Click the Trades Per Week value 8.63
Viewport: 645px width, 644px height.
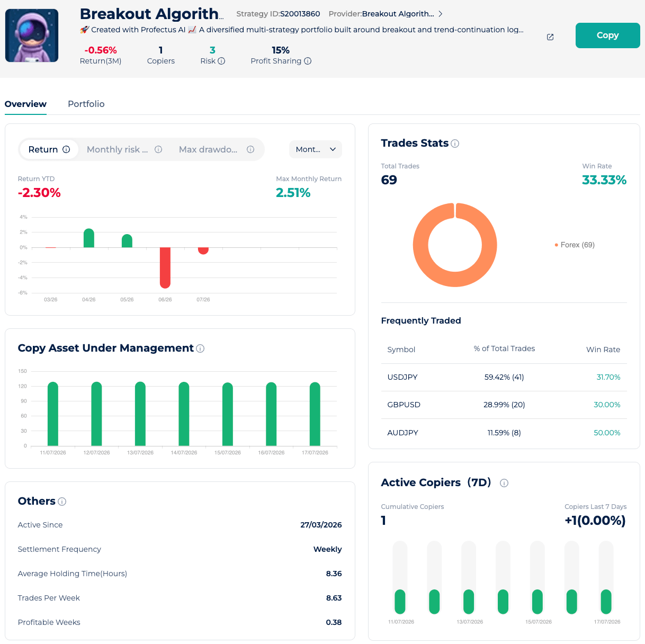pos(334,598)
